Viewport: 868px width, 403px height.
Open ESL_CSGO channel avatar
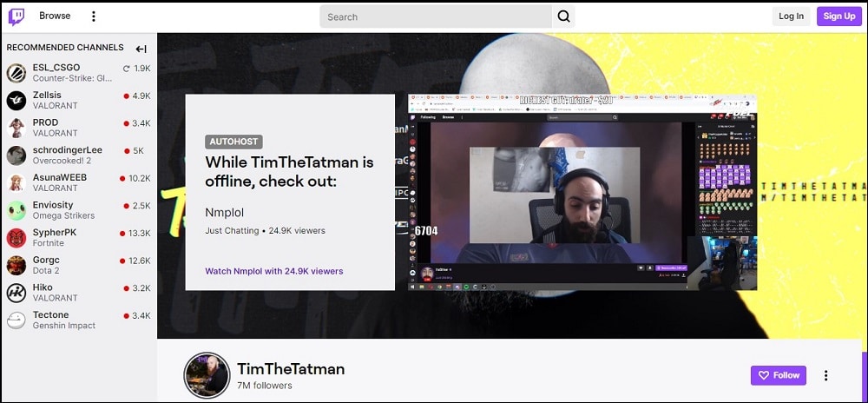click(16, 73)
